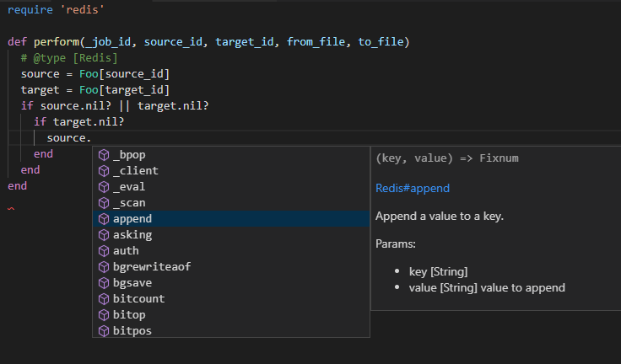The image size is (621, 364).
Task: Pick the bgsave autocomplete entry
Action: point(231,283)
